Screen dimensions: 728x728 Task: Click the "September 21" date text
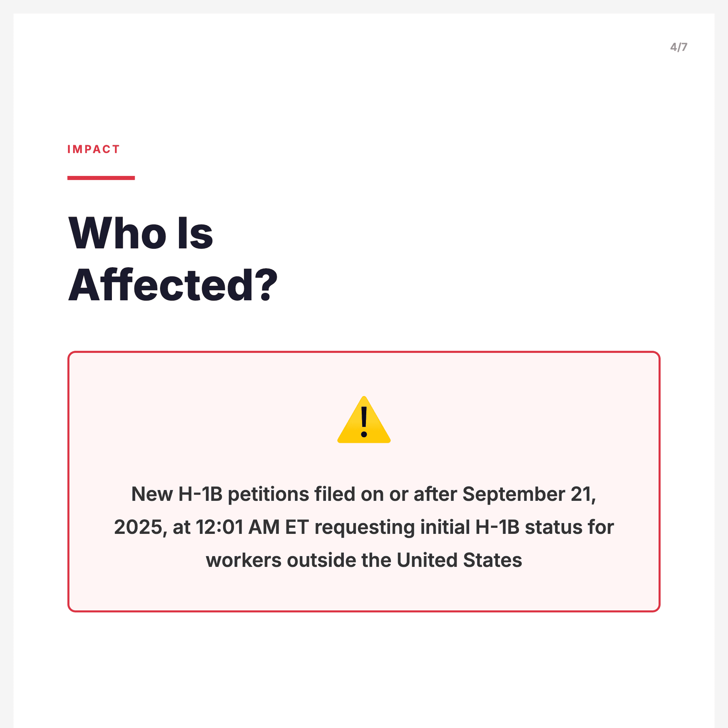[x=528, y=494]
